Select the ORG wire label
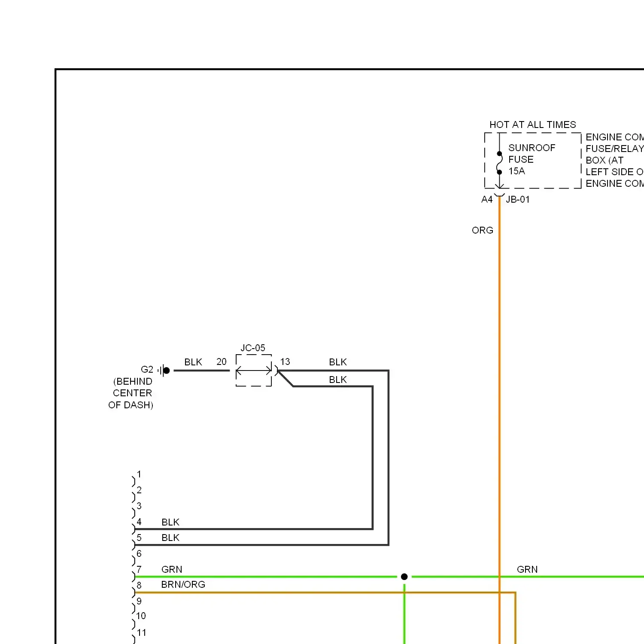 483,231
